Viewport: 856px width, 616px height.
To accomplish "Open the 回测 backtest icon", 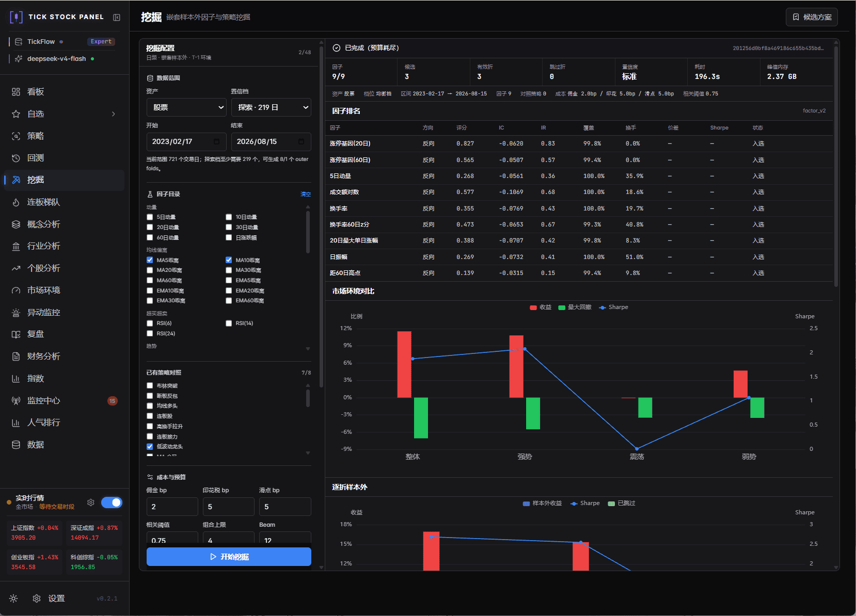I will point(16,158).
